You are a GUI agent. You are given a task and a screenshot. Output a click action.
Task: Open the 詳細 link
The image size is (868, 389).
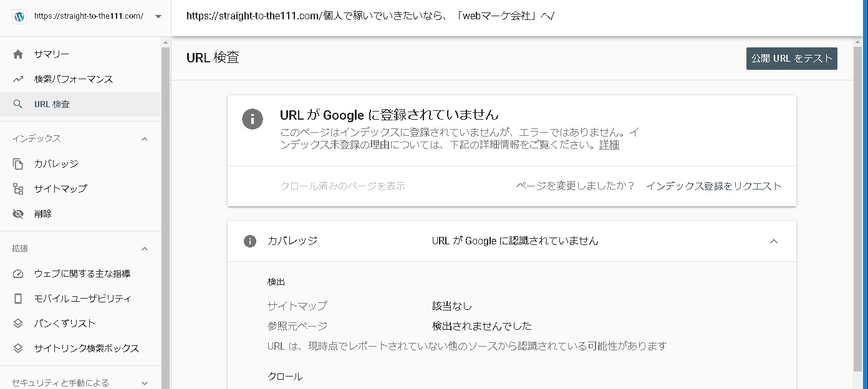point(609,145)
